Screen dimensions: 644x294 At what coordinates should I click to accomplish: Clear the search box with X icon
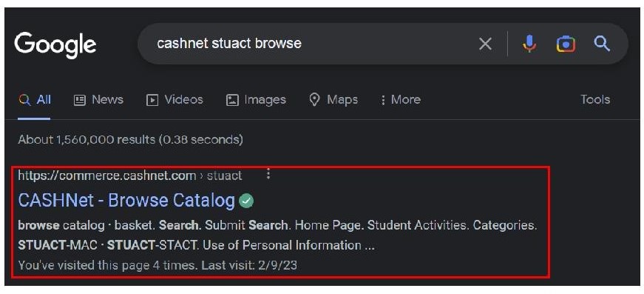tap(485, 44)
